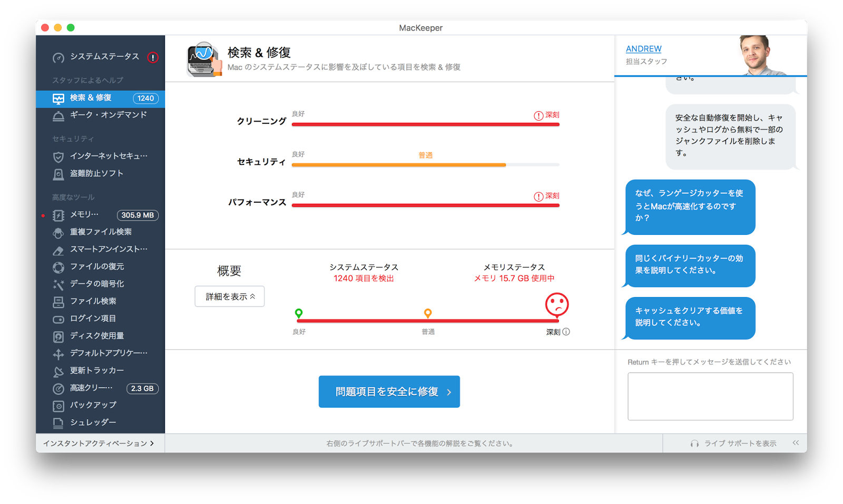
Task: Expand インスタントアクティベーション arrow
Action: [152, 443]
